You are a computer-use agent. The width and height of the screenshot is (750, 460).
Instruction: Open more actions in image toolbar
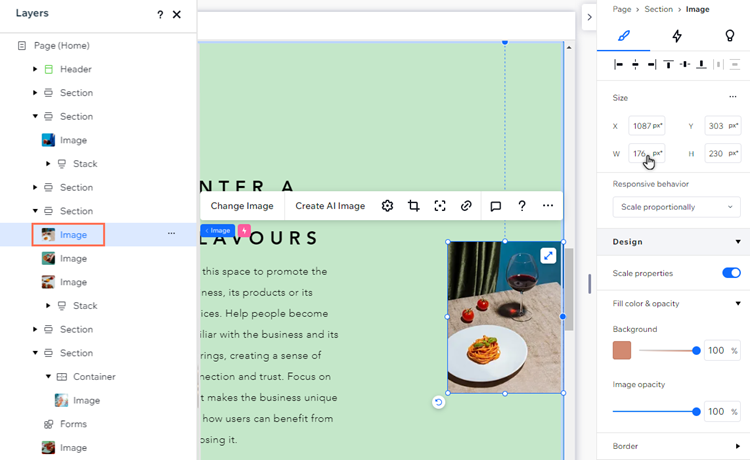click(548, 206)
